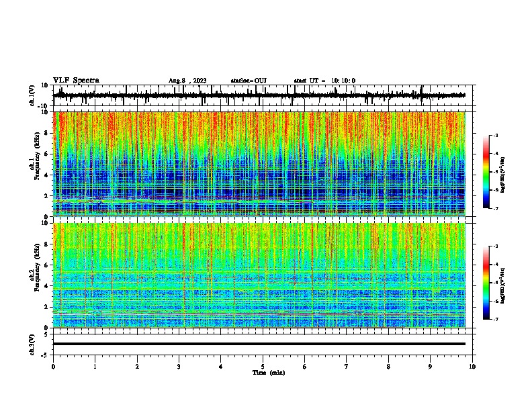This screenshot has height=411, width=532.
Task: Click the ch.2 "Frequency (kHz)" axis label
Action: click(x=37, y=267)
